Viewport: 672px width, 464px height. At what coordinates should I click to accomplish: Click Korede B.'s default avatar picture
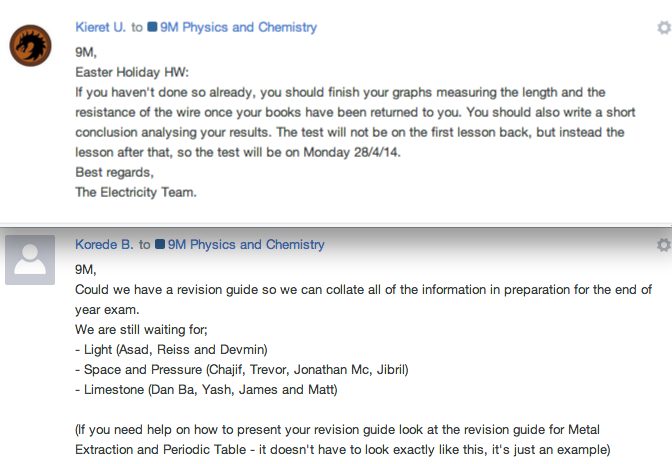pos(31,259)
